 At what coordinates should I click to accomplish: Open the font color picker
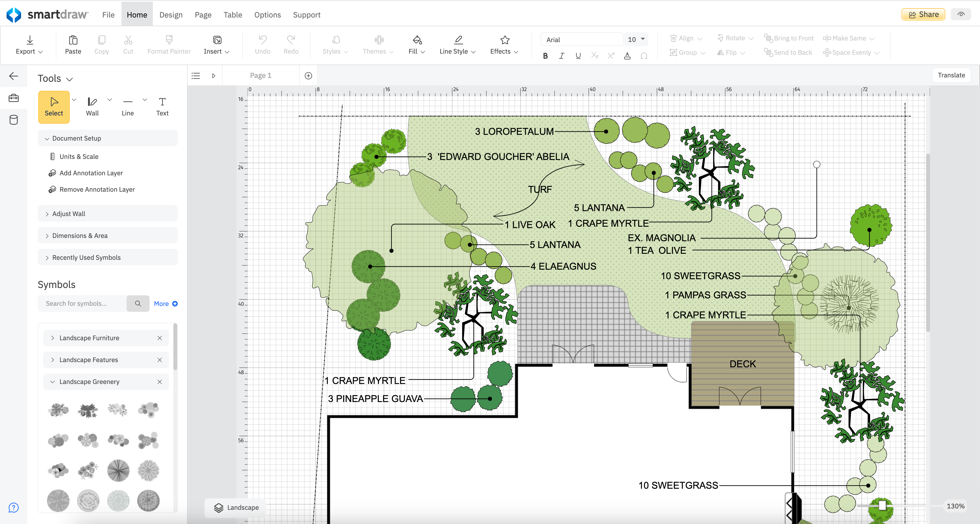(627, 56)
